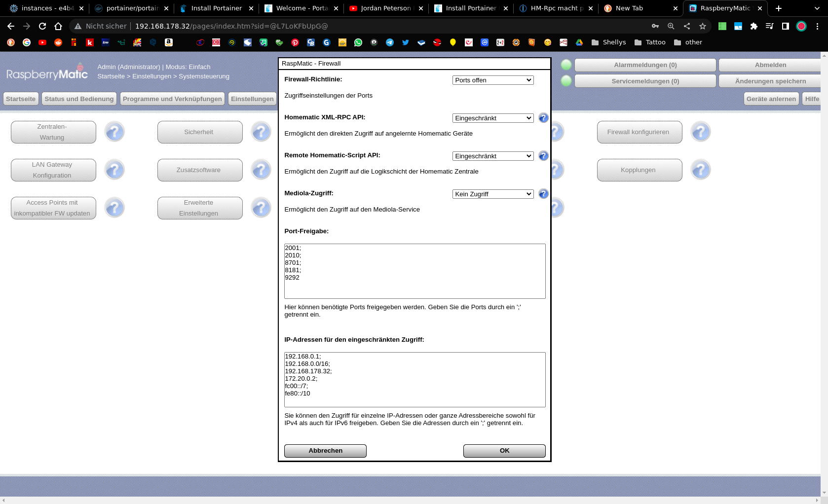Reload the current page
This screenshot has height=504, width=828.
42,26
